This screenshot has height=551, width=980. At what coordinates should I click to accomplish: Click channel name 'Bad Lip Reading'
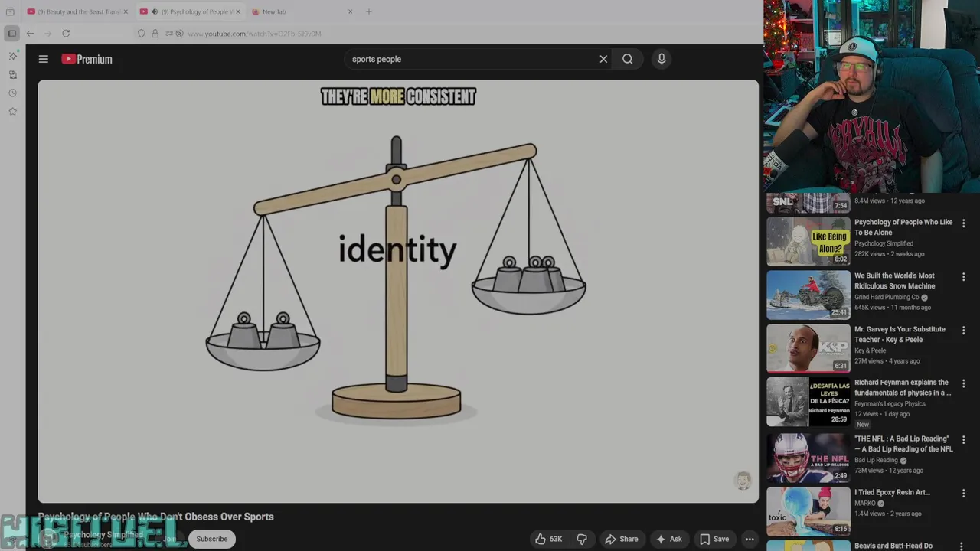[x=876, y=460]
